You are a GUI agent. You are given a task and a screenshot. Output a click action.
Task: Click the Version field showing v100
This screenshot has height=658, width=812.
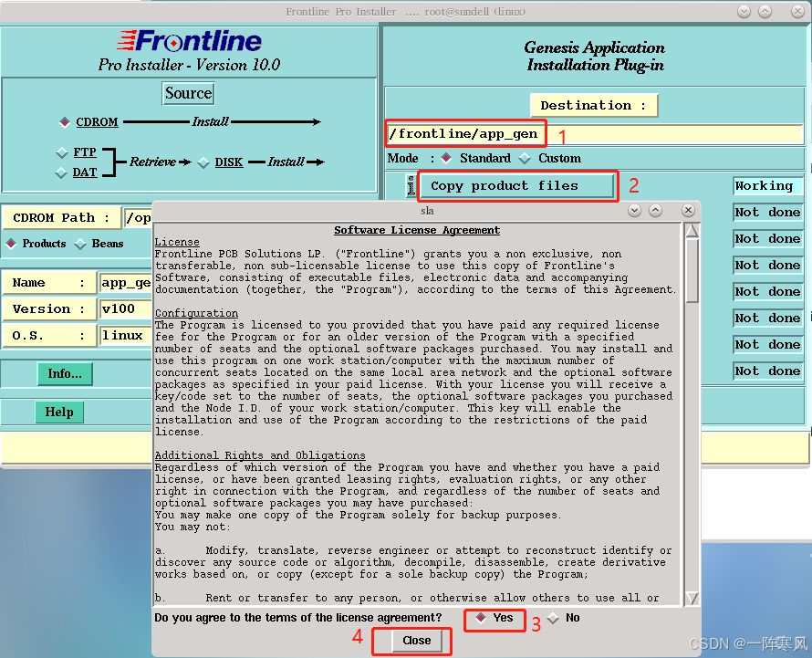(x=125, y=309)
